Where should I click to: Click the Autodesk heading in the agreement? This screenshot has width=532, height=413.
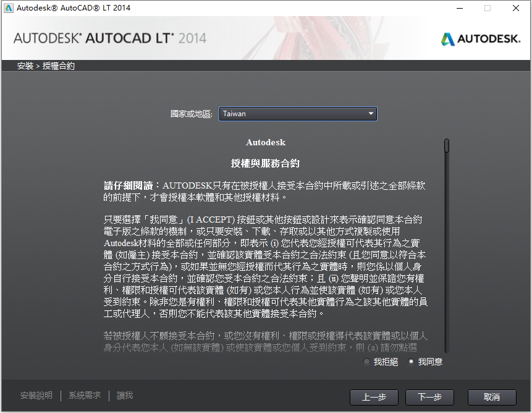coord(266,142)
